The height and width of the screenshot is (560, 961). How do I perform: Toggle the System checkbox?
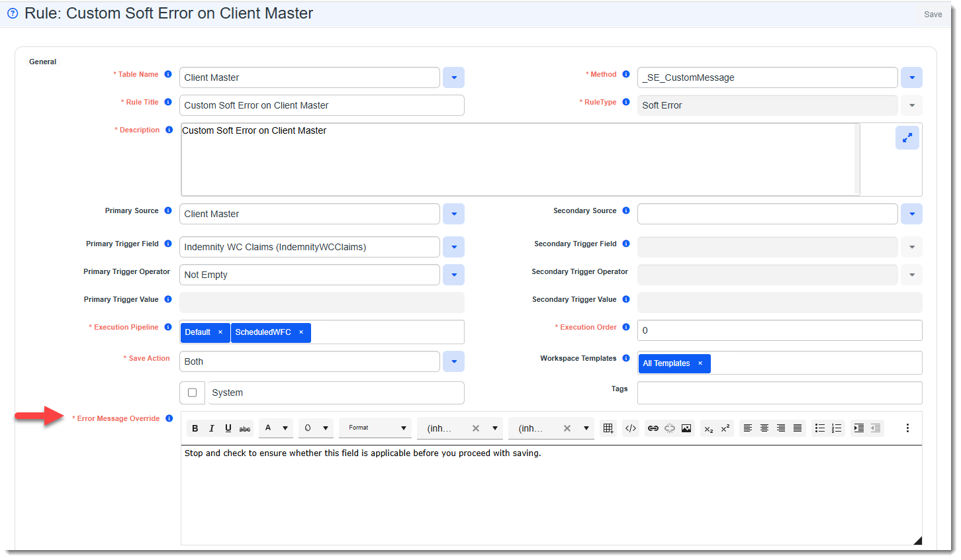point(193,393)
